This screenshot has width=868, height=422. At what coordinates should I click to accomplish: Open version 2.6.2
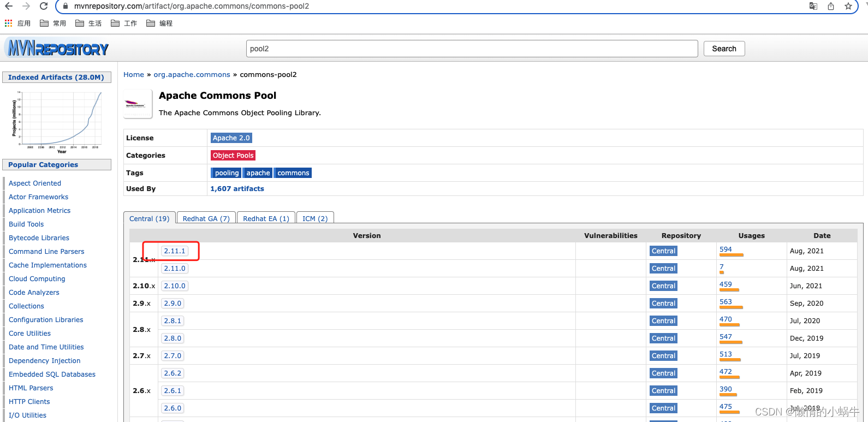point(173,373)
